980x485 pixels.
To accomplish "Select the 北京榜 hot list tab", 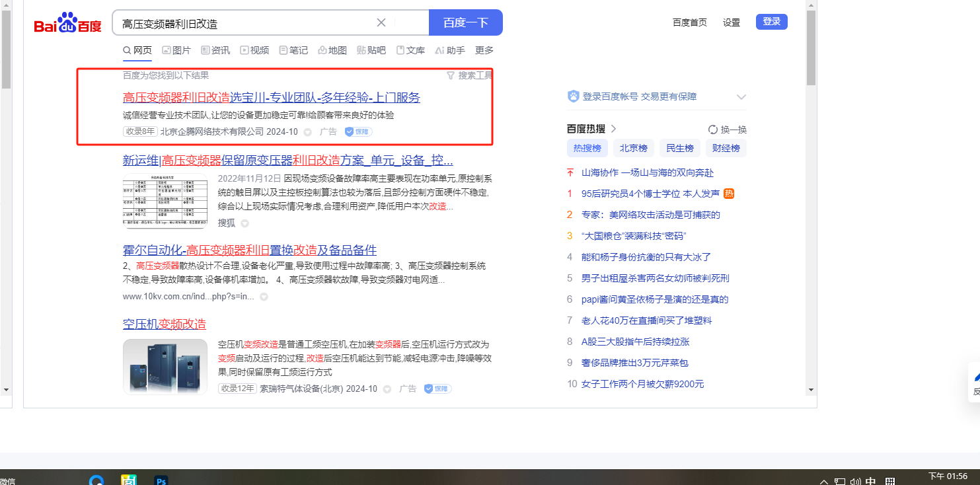I will point(633,148).
